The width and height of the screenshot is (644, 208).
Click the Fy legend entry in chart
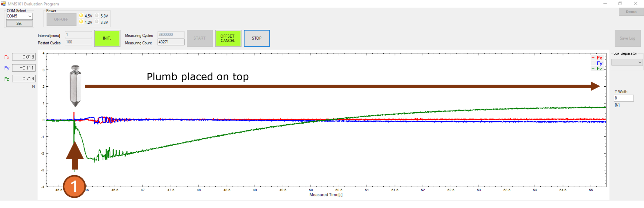(597, 63)
